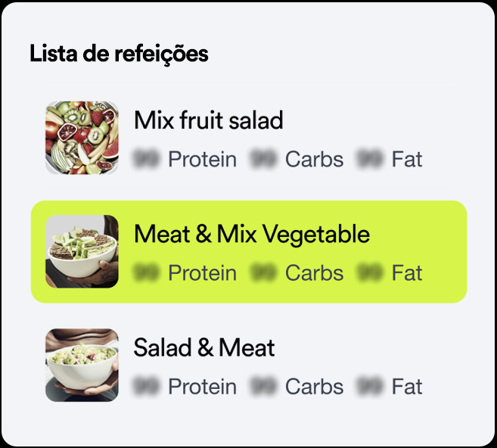Tap Protein label under Salad & Meat
Viewport: 497px width, 448px height.
(202, 387)
